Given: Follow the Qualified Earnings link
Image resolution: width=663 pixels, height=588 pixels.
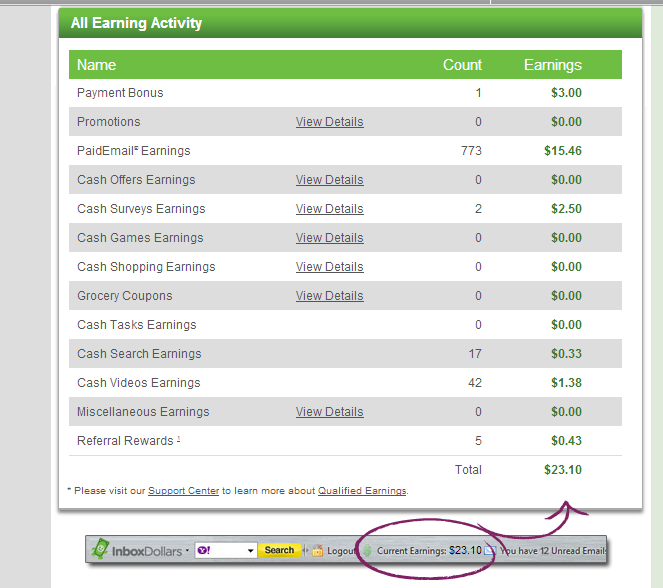Looking at the screenshot, I should point(362,491).
